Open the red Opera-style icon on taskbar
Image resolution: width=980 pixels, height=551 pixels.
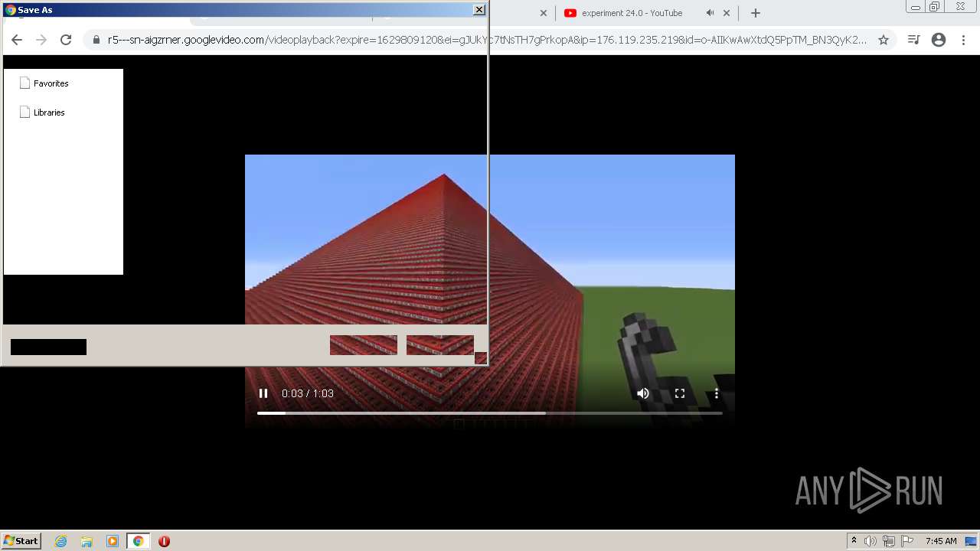164,541
